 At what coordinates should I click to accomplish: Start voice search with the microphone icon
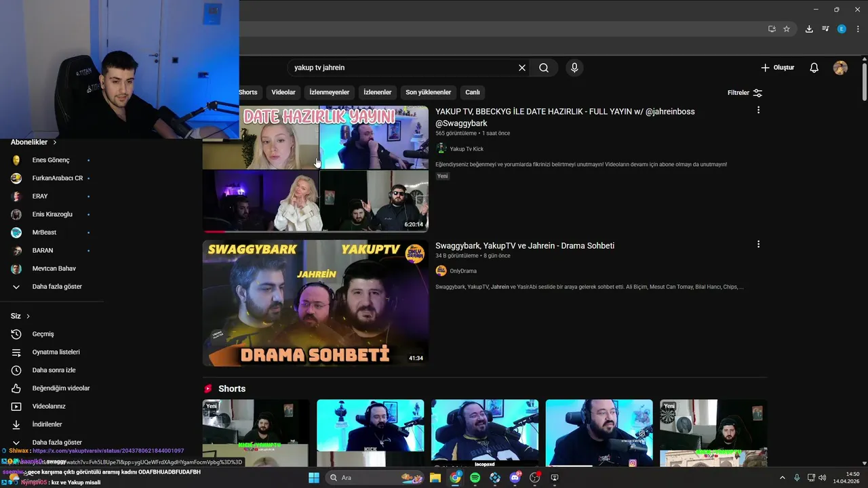(574, 68)
